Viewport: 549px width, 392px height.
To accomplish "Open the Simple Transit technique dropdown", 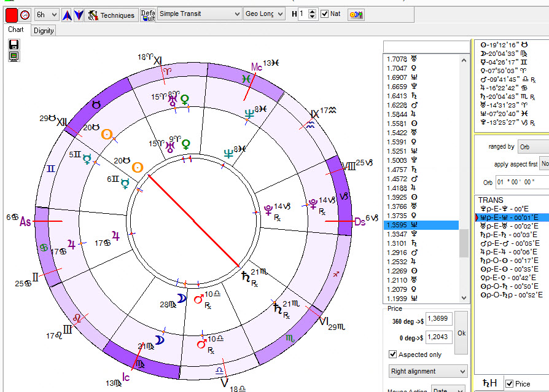I will point(199,14).
